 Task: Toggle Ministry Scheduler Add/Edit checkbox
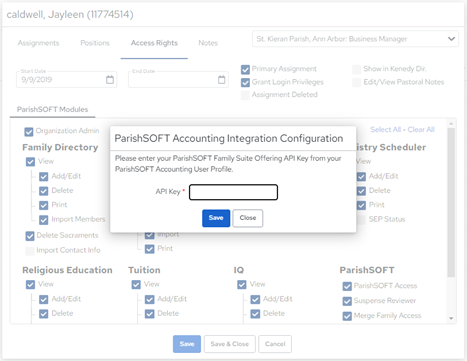pyautogui.click(x=361, y=176)
